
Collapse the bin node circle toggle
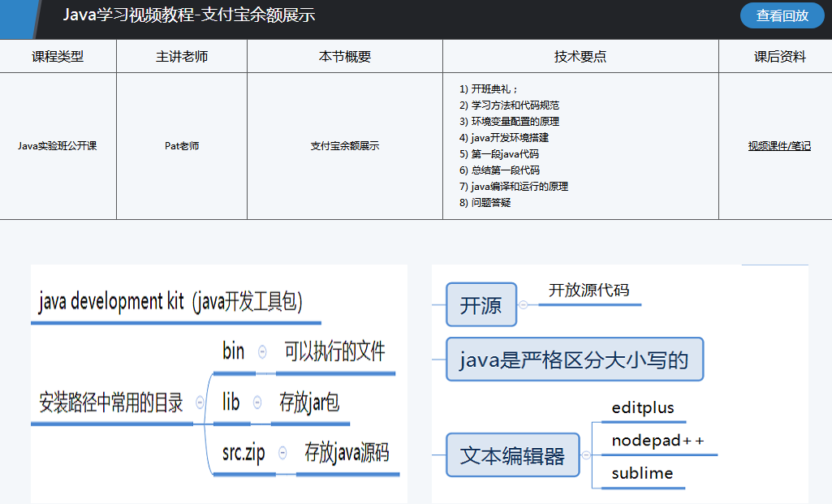tap(262, 351)
